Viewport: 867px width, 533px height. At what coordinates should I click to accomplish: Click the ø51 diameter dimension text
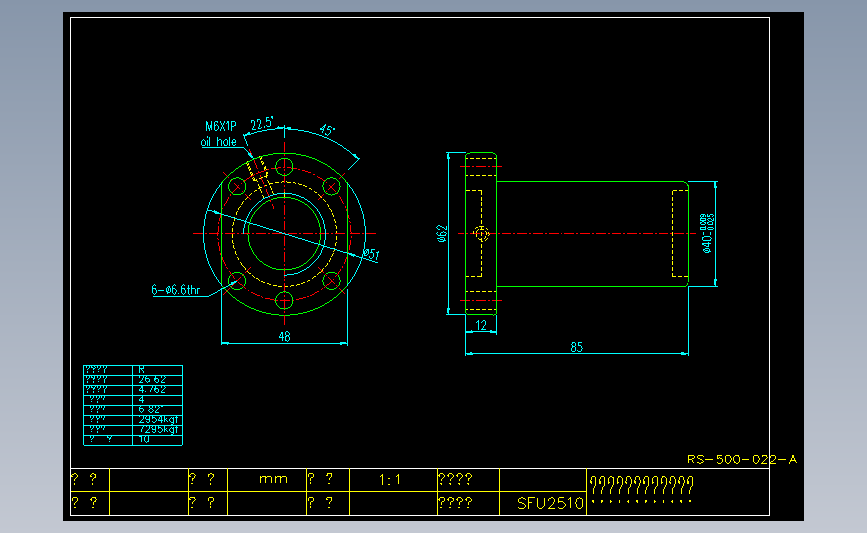[371, 254]
